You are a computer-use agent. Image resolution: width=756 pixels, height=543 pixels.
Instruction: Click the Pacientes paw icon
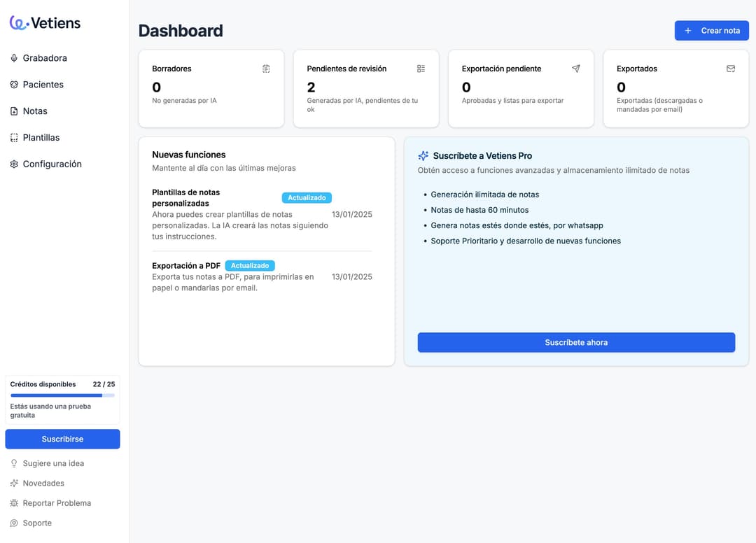[x=14, y=85]
